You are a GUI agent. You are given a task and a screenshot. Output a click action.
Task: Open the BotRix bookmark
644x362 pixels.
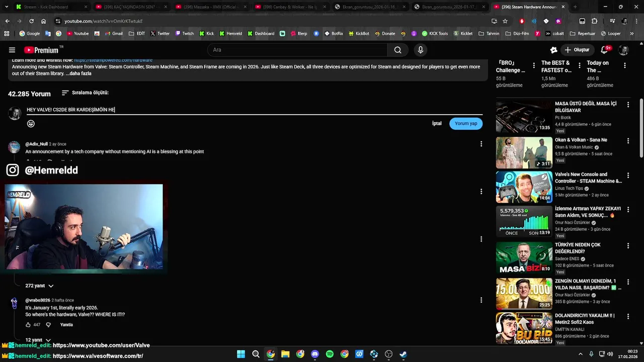click(x=334, y=34)
